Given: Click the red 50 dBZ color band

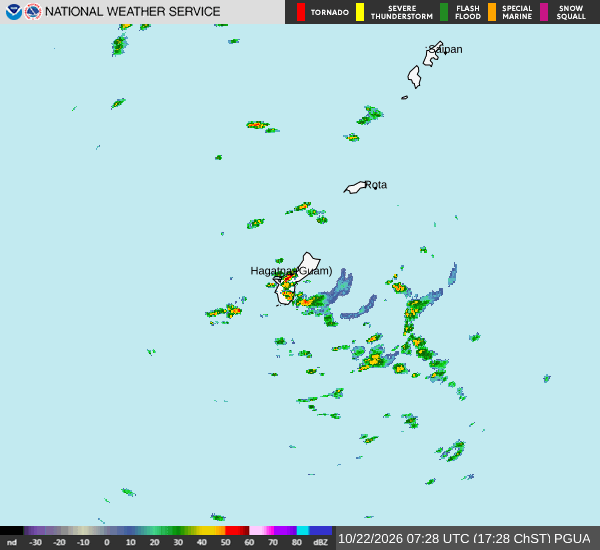Looking at the screenshot, I should click(237, 530).
